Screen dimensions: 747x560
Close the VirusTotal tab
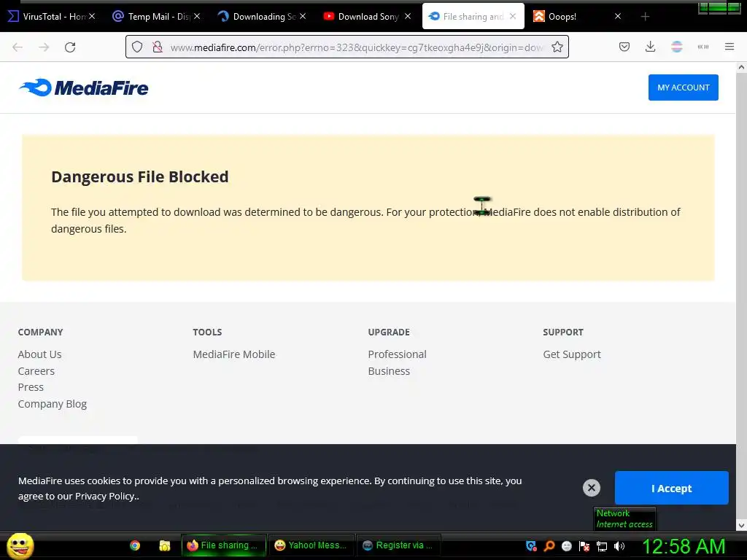[x=92, y=16]
